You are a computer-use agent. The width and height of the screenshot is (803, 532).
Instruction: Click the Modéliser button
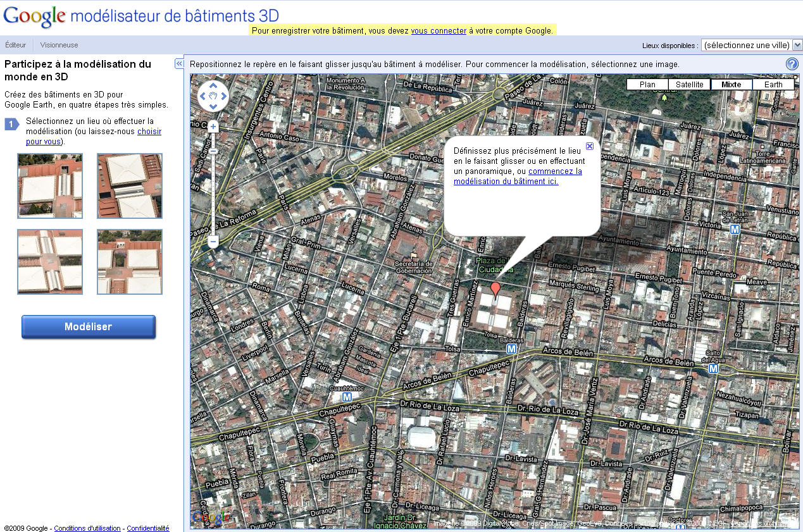click(89, 327)
